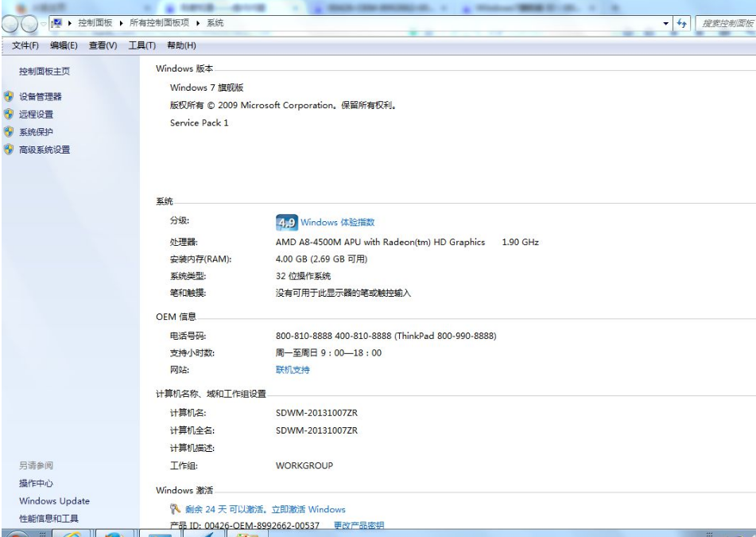Viewport: 756px width, 537px height.
Task: Click the shield icon beside 设备管理器
Action: tap(9, 96)
